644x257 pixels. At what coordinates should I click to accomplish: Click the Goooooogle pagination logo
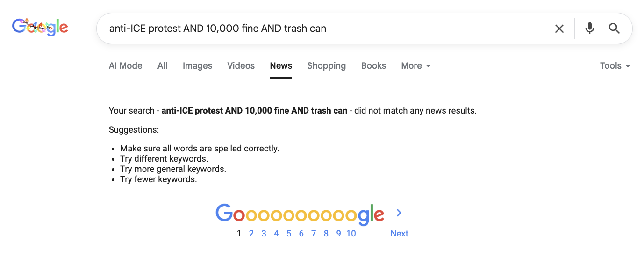point(300,214)
